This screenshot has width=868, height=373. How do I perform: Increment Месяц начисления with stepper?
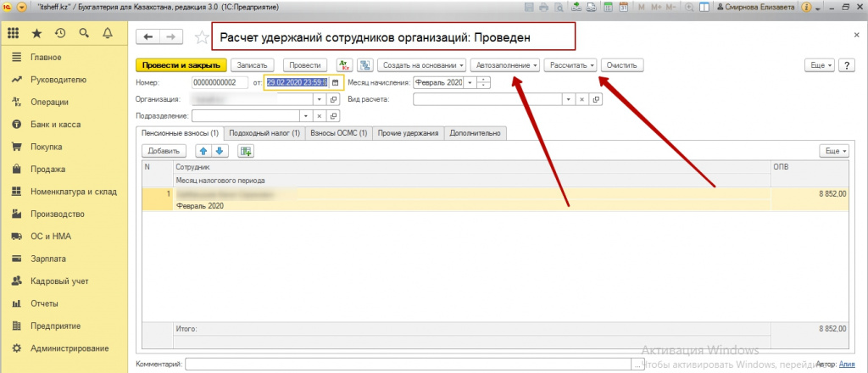484,80
